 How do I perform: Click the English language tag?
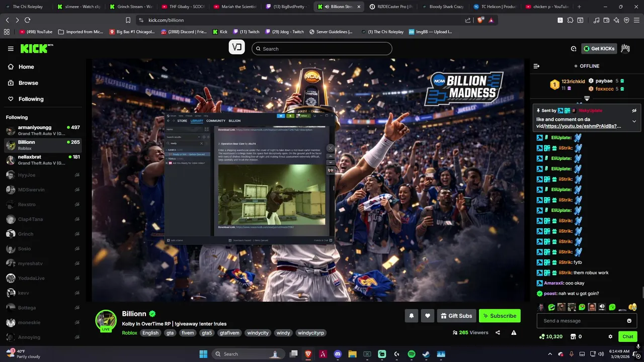[150, 333]
